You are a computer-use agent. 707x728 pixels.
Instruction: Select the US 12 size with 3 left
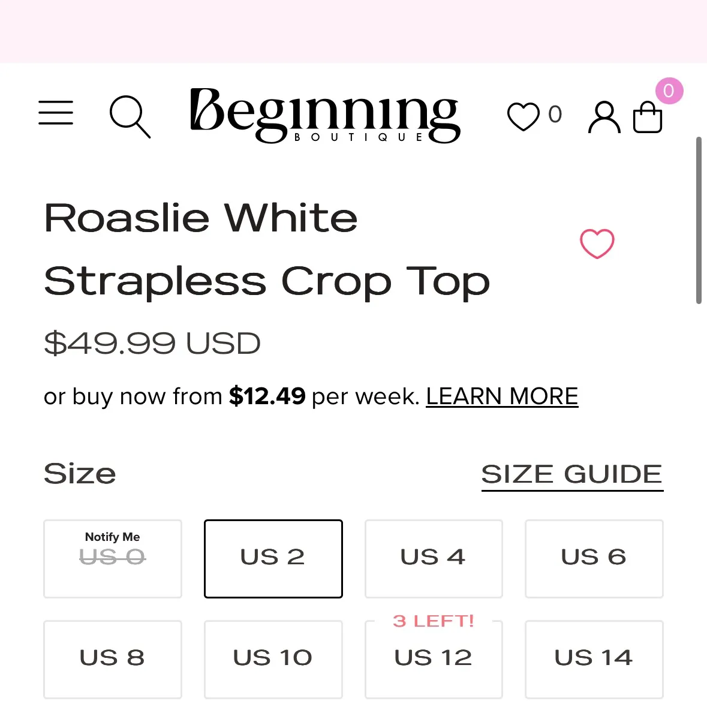(x=433, y=659)
